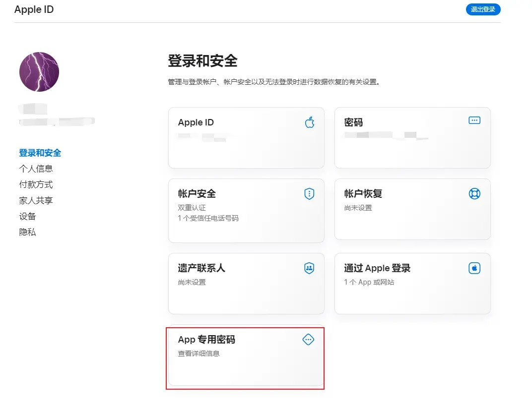This screenshot has height=412, width=532.
Task: Click the shield icon on the 遗产联系人 card
Action: tap(309, 268)
